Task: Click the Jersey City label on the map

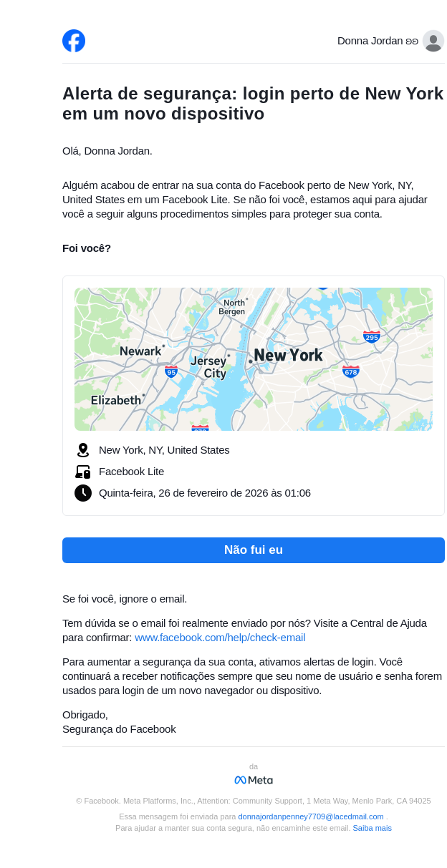Action: (x=209, y=367)
